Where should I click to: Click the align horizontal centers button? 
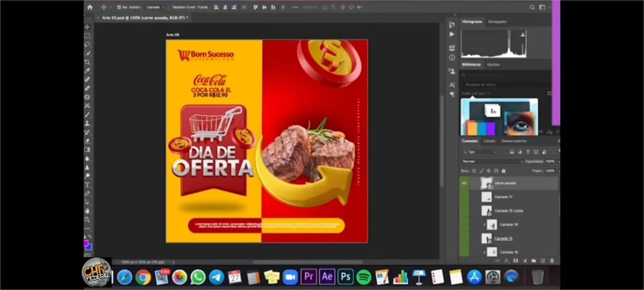click(224, 7)
